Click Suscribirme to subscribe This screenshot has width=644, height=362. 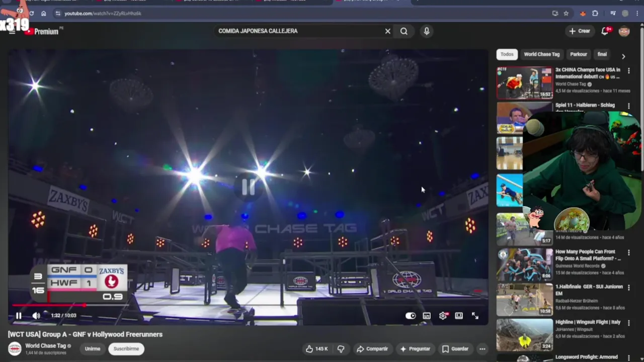pos(126,349)
